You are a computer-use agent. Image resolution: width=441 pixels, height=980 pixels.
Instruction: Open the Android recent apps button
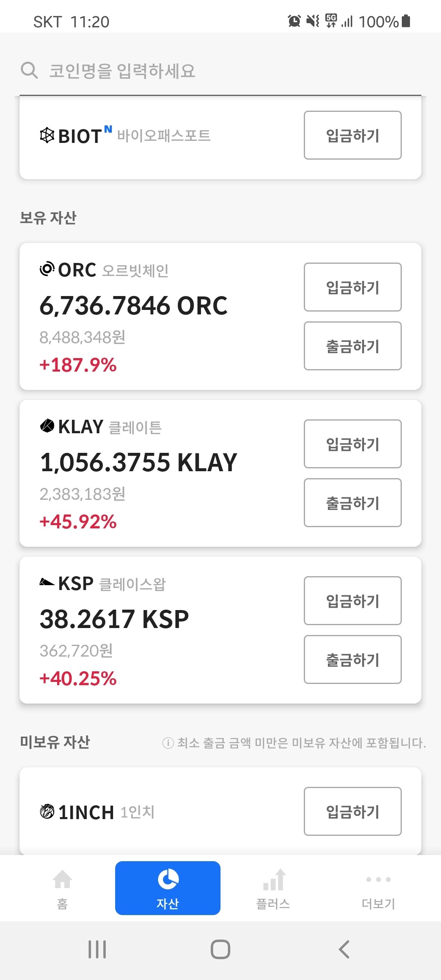(97, 949)
